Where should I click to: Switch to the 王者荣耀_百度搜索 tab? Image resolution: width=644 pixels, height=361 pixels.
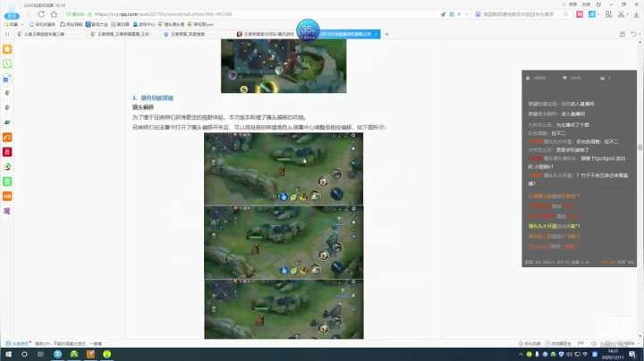(x=196, y=34)
